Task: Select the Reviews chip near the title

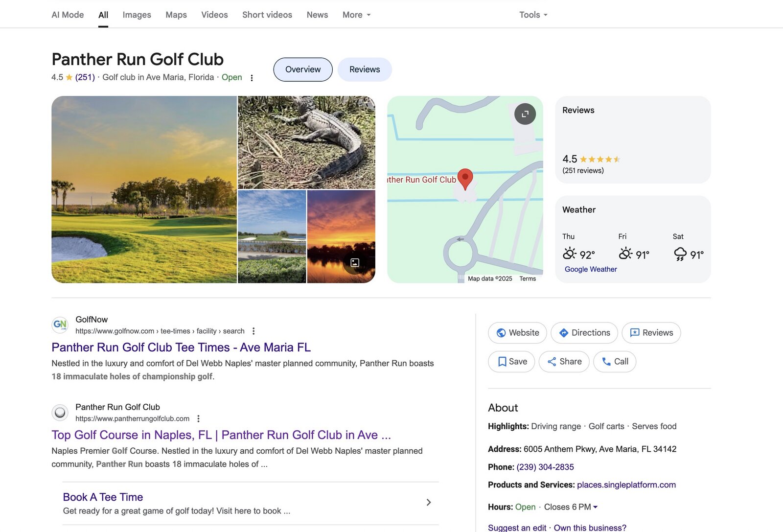Action: click(x=365, y=69)
